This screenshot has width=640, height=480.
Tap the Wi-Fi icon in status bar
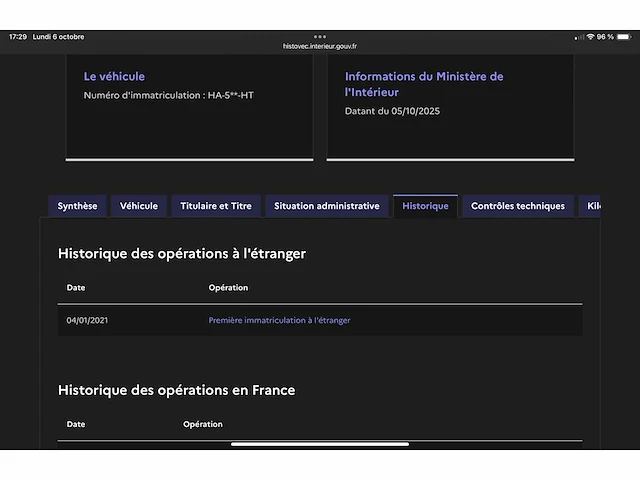[590, 37]
